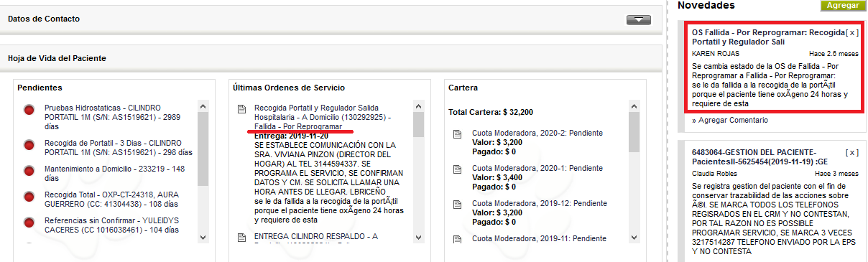Click document icon for Cuota Moderadora 2020-2
The height and width of the screenshot is (262, 868).
tap(458, 134)
